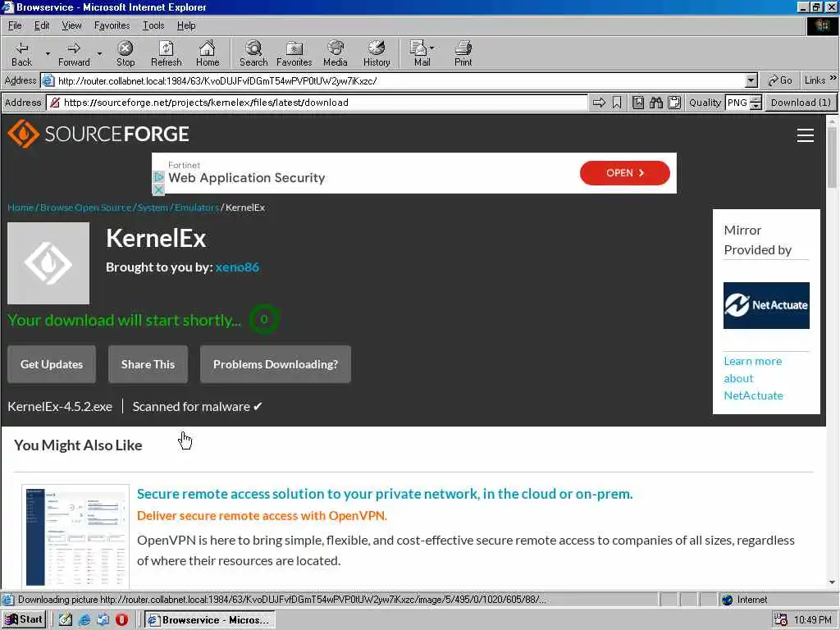Screen dimensions: 840x630
Task: Open SourceForge hamburger menu
Action: pos(806,135)
